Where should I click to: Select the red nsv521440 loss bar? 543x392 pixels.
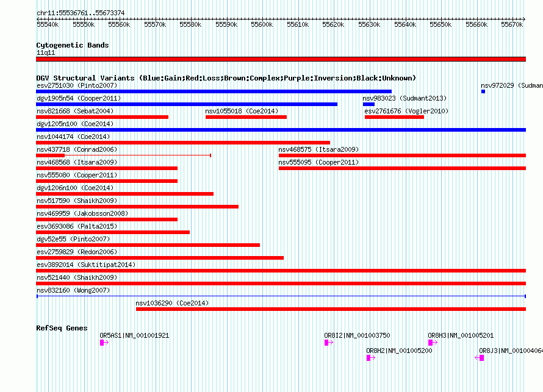point(281,283)
